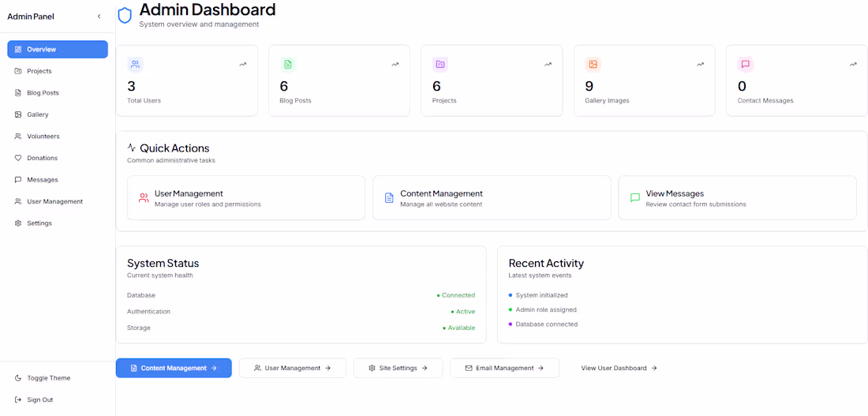Image resolution: width=868 pixels, height=416 pixels.
Task: Click the Projects folder card icon
Action: point(440,64)
